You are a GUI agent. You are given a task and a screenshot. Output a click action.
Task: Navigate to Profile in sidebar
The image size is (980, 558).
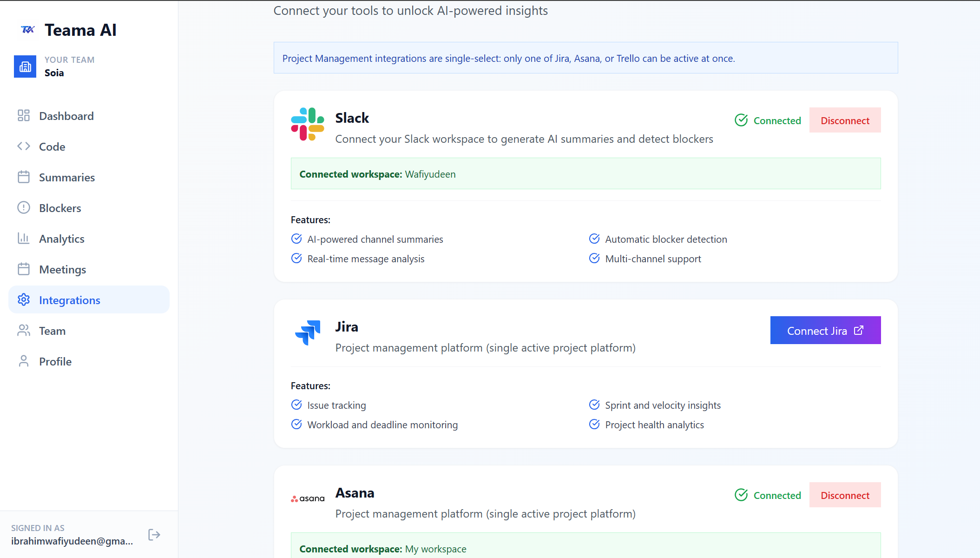point(55,361)
